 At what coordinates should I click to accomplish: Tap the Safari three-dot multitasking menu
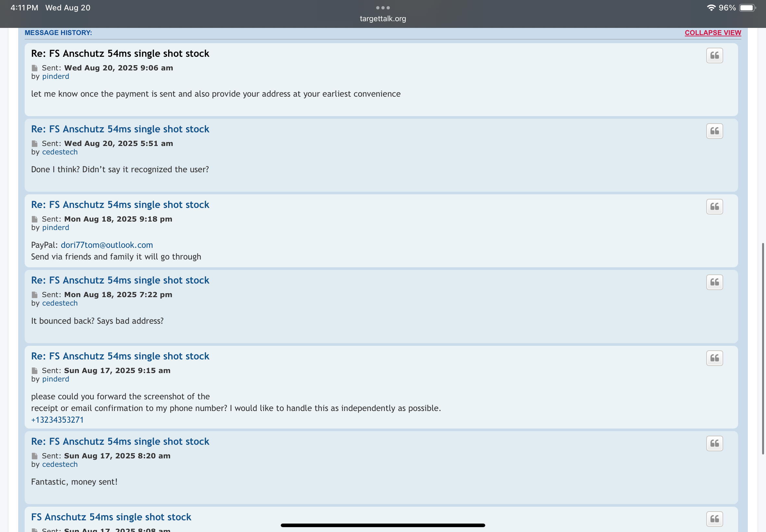pos(383,8)
